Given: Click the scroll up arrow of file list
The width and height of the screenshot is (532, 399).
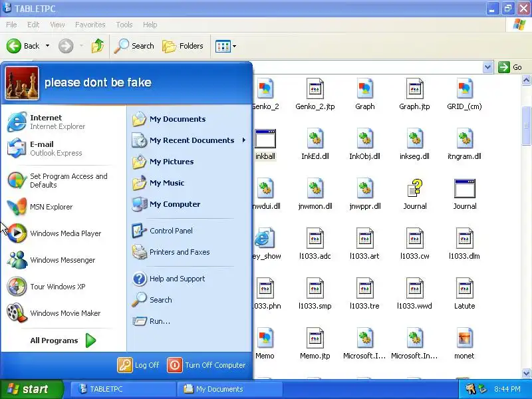Looking at the screenshot, I should point(526,80).
